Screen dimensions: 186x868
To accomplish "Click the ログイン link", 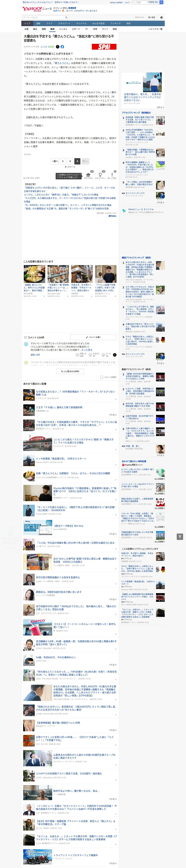I will point(57,11).
